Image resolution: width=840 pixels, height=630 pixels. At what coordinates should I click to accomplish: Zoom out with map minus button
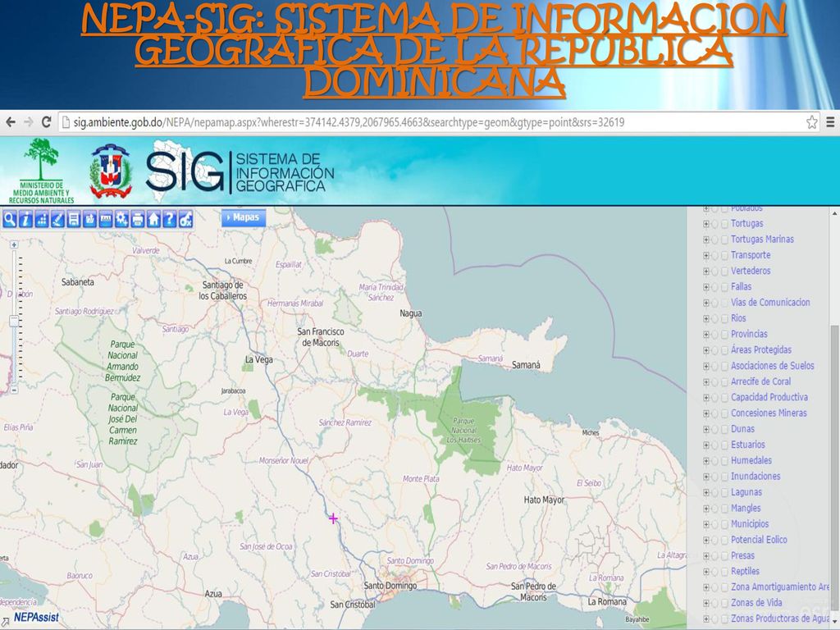pyautogui.click(x=14, y=390)
